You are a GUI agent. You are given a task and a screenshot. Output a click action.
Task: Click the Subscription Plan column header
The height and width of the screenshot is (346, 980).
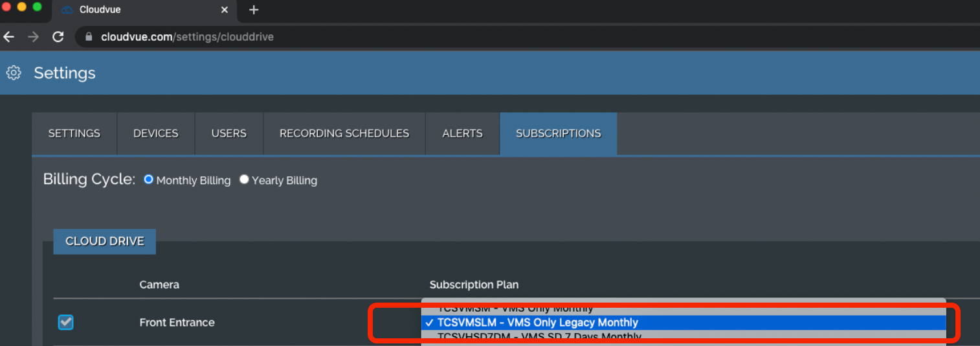(474, 284)
